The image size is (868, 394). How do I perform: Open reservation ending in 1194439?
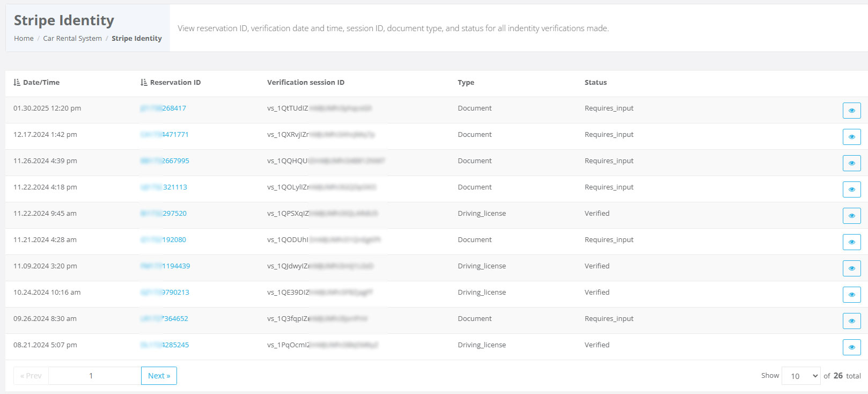(x=165, y=266)
